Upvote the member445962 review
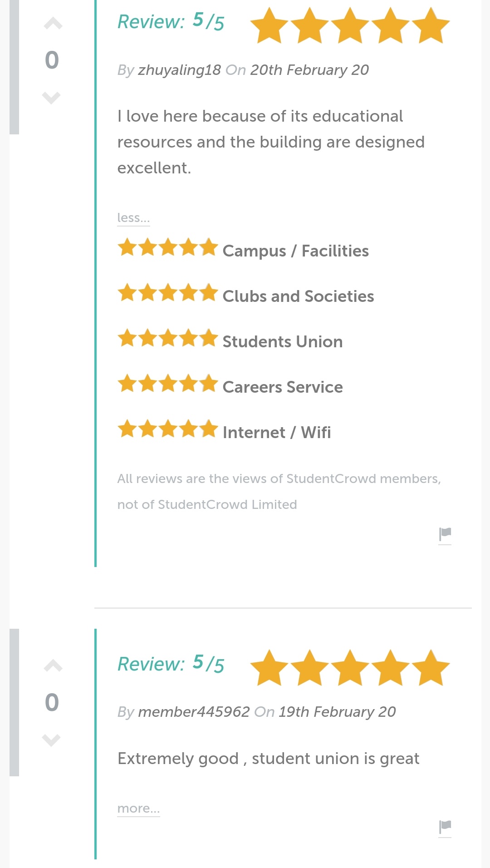Image resolution: width=490 pixels, height=868 pixels. pyautogui.click(x=53, y=666)
